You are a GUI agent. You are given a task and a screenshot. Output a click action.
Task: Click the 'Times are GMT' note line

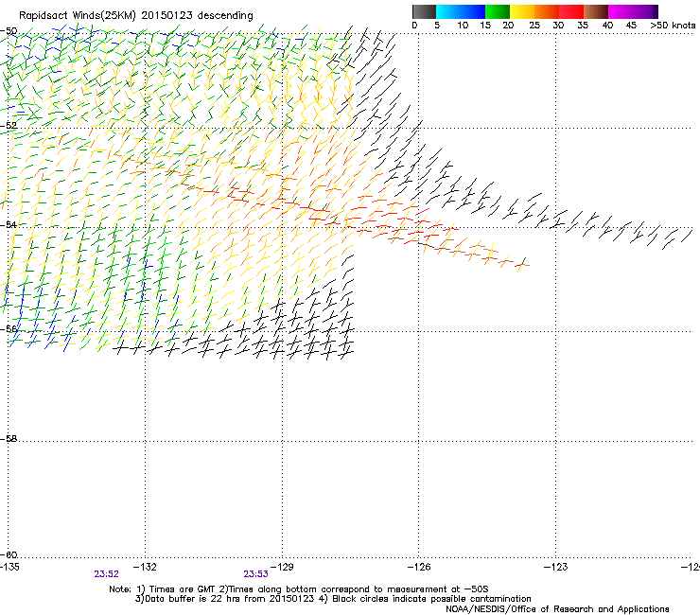pos(299,589)
